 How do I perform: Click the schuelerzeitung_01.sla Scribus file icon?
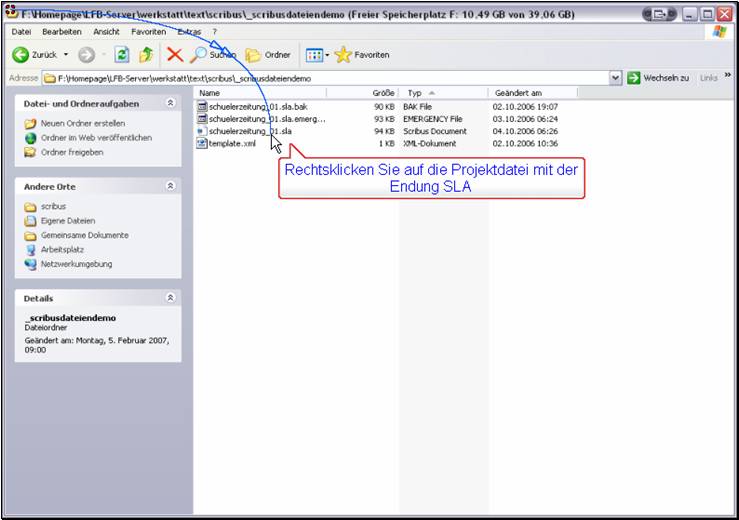click(x=201, y=131)
